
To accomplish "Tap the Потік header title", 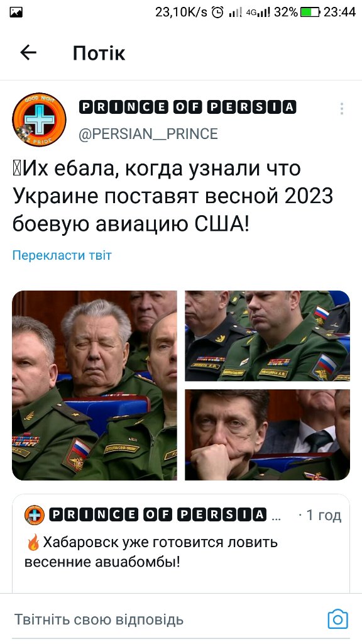I will [99, 53].
